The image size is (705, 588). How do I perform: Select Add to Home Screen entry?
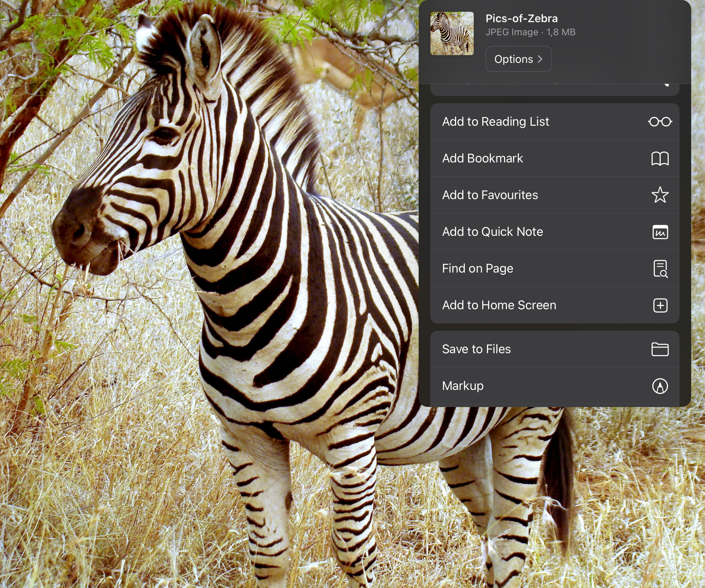click(x=499, y=305)
